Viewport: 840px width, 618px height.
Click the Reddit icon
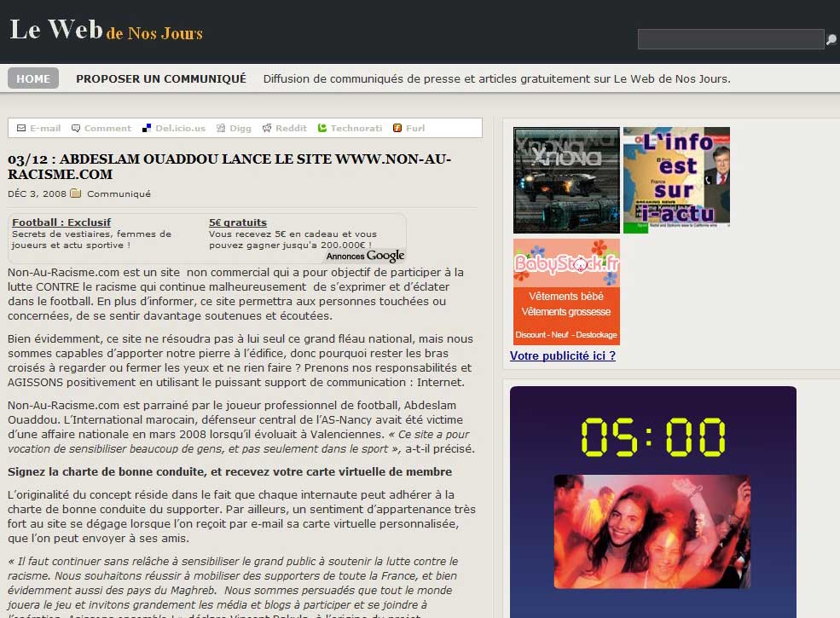point(267,128)
